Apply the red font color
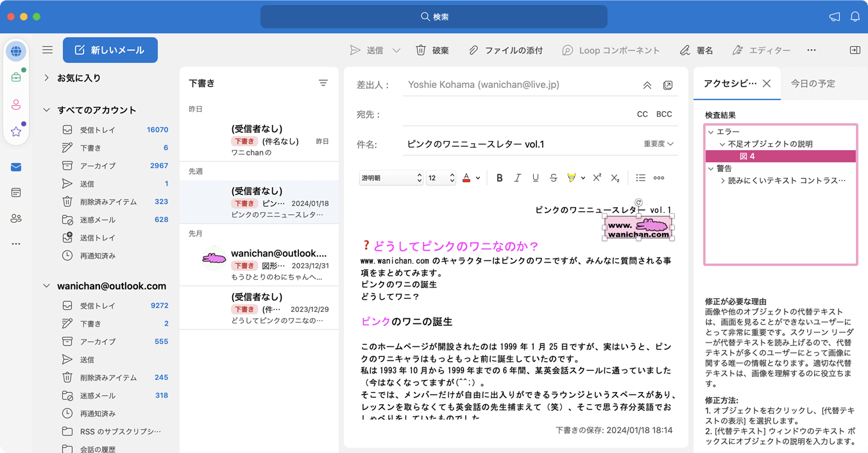 coord(466,178)
